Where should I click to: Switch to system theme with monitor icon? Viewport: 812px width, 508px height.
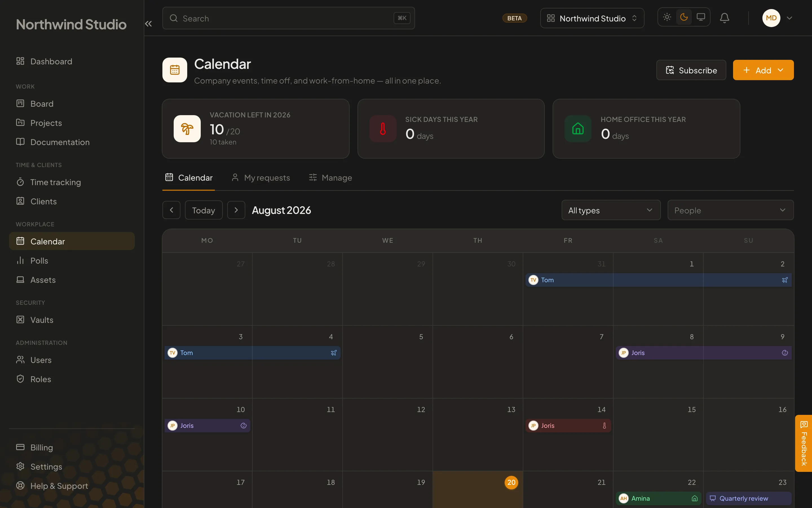coord(701,17)
